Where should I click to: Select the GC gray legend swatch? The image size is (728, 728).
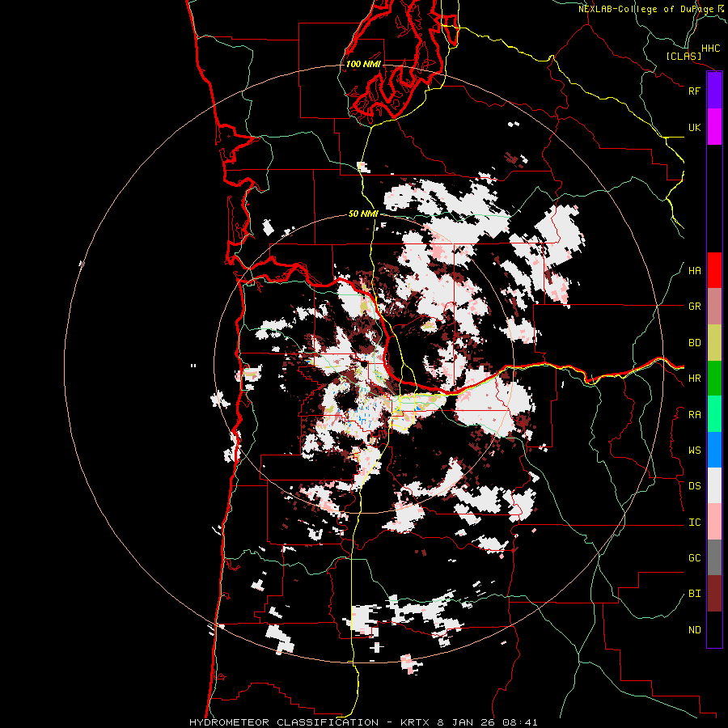pos(714,557)
